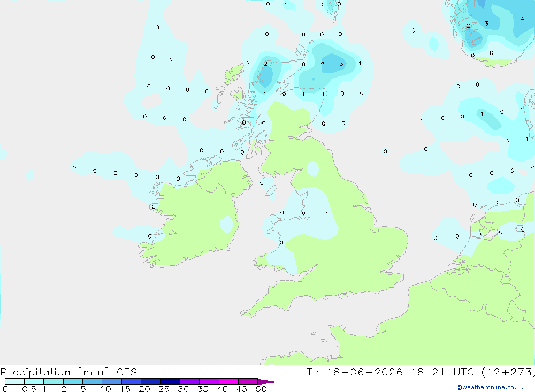Choose the 20–25 mm legend color box
This screenshot has width=535, height=392.
[151, 381]
